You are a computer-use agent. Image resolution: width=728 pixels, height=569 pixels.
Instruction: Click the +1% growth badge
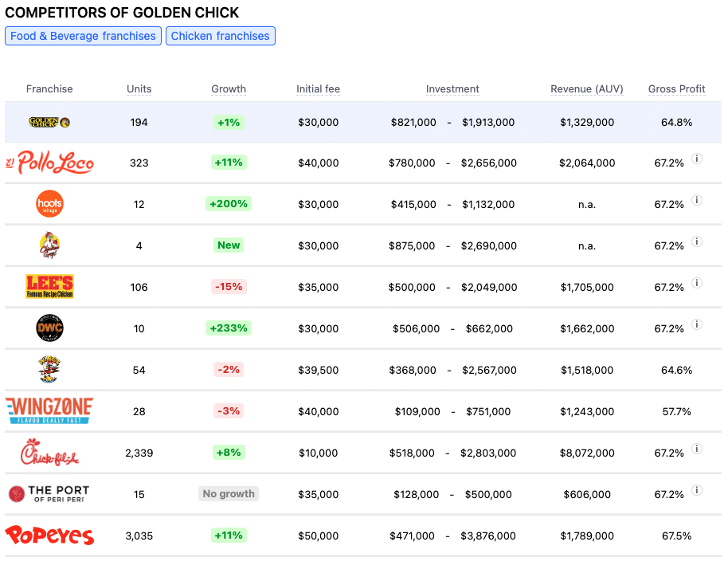pyautogui.click(x=229, y=122)
